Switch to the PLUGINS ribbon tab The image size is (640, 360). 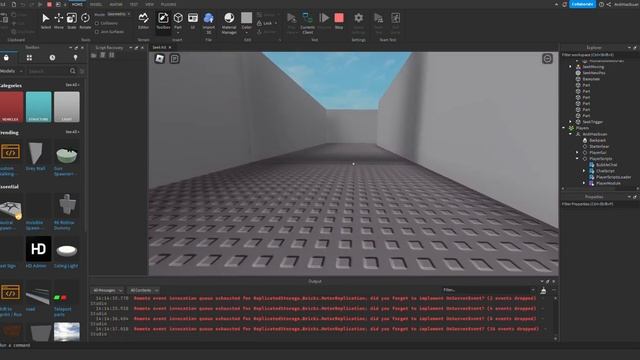(x=168, y=4)
